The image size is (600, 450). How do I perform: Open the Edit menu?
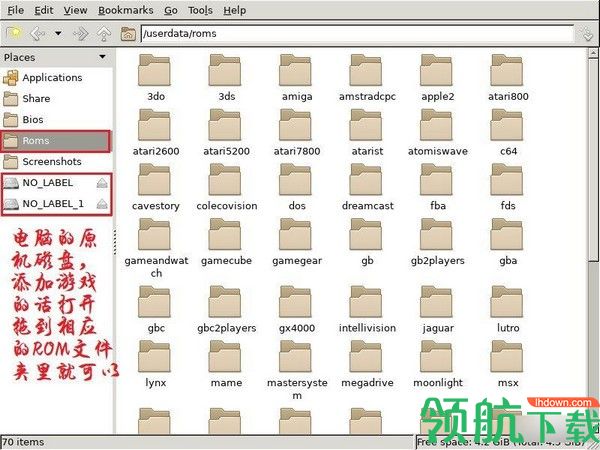(44, 10)
